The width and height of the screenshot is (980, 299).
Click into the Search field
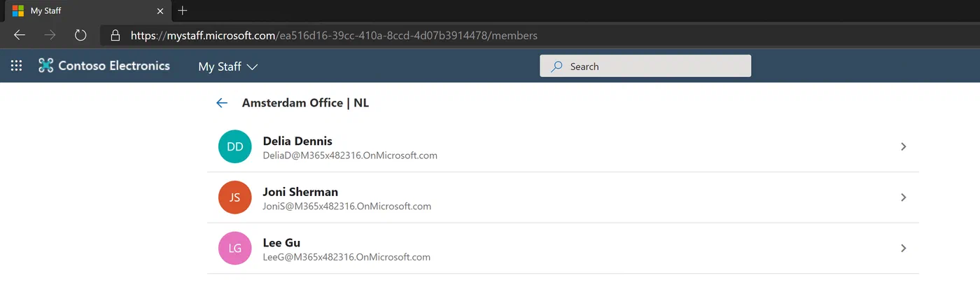[x=645, y=67]
